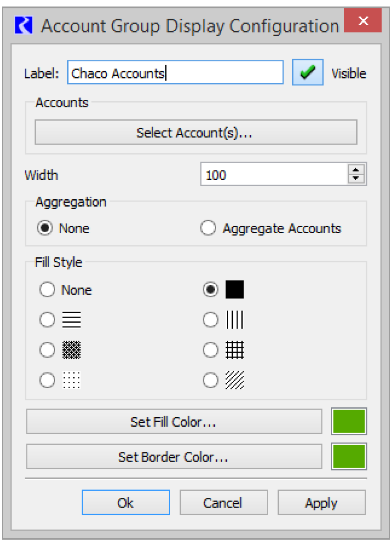Click Set Fill Color button
The height and width of the screenshot is (542, 392).
(x=174, y=422)
